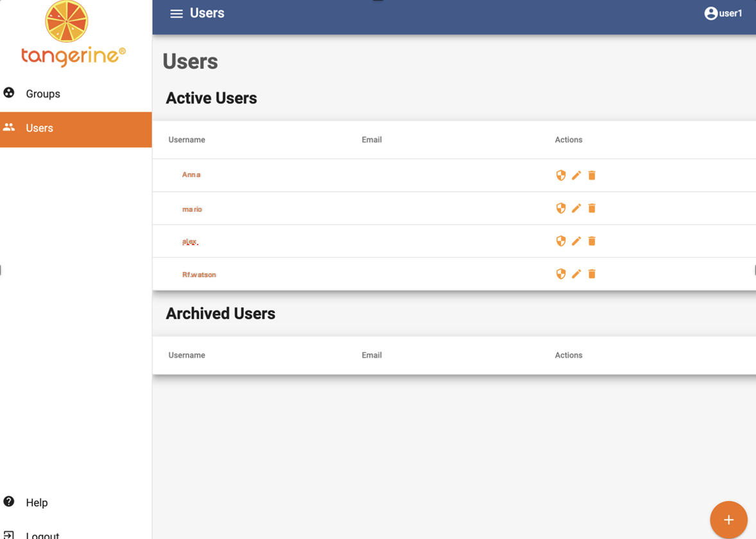The height and width of the screenshot is (539, 756).
Task: Open the Anna username link
Action: (191, 175)
